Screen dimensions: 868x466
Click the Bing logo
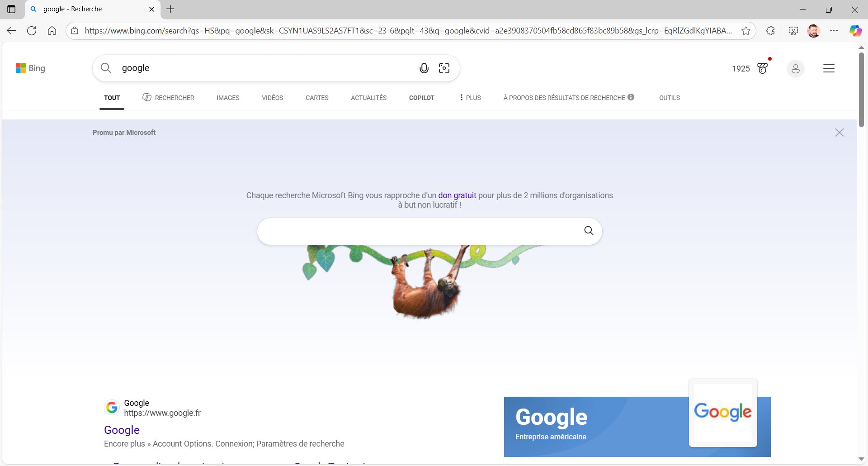pos(31,68)
